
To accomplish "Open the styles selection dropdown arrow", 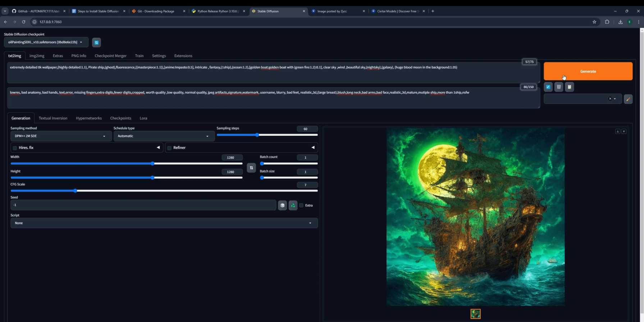I will [x=615, y=99].
